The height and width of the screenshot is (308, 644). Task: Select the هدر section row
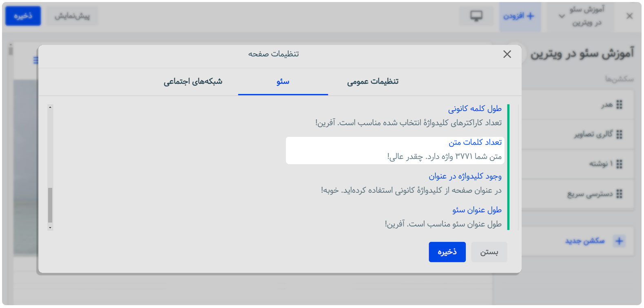(x=578, y=105)
